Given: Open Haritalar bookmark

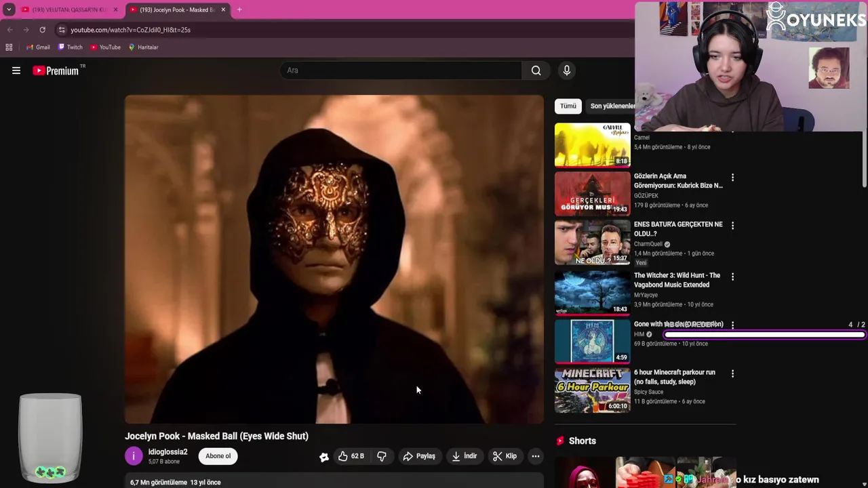Looking at the screenshot, I should 143,47.
